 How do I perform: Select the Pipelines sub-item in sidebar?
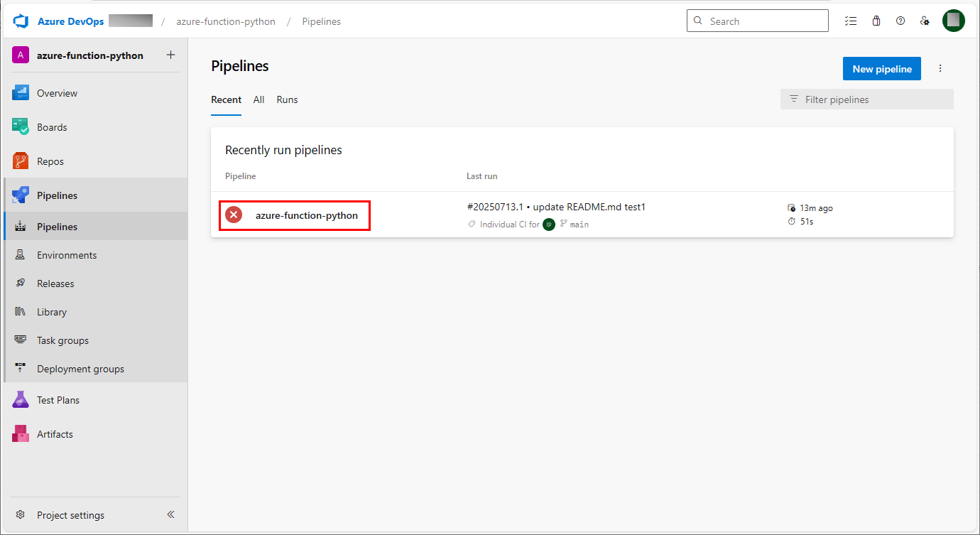[96, 227]
